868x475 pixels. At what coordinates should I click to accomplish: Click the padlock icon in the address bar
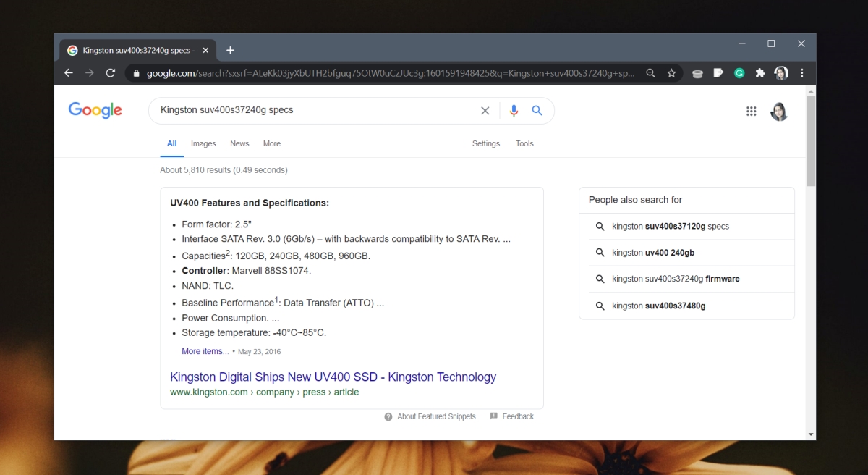[x=137, y=73]
